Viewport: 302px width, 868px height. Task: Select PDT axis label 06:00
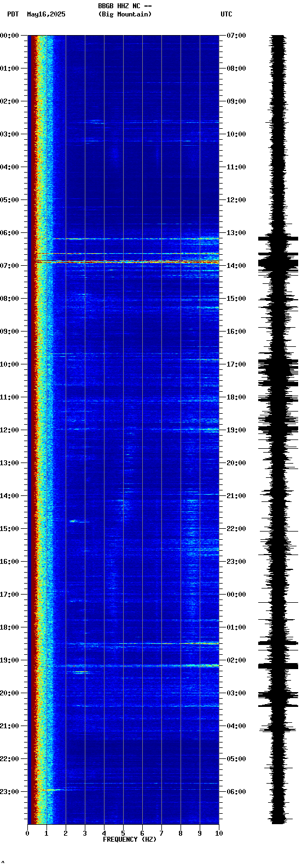[10, 233]
